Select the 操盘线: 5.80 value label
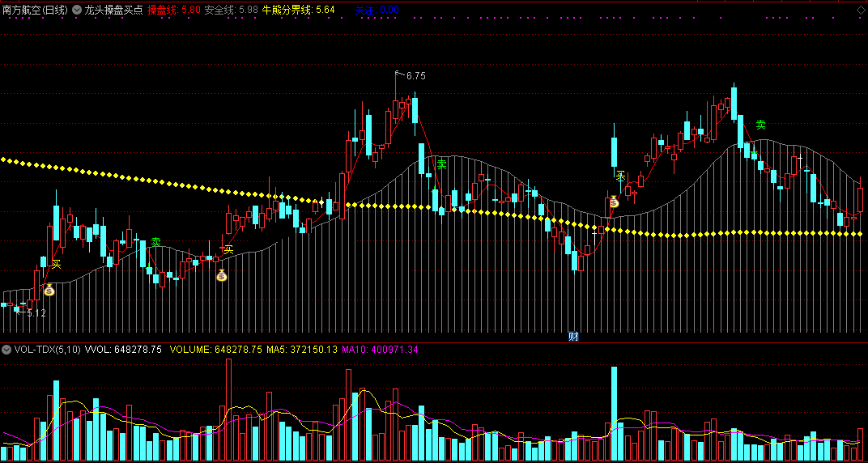Screen dimensions: 868x463 (x=173, y=10)
